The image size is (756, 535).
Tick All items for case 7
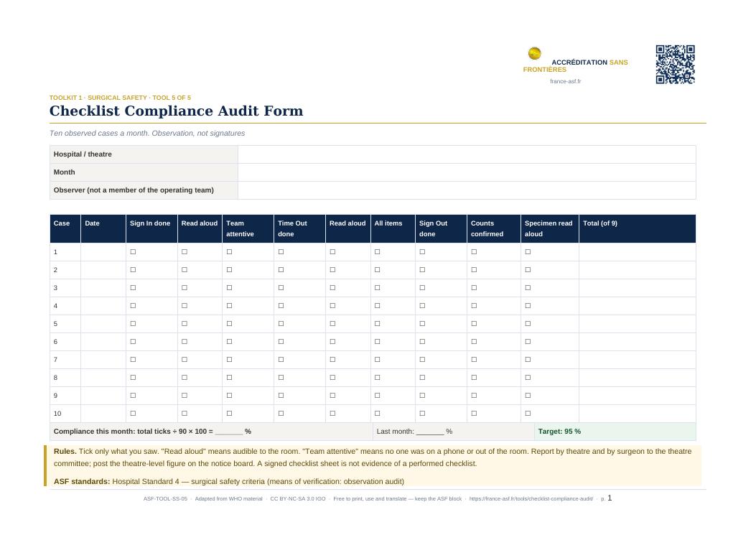pos(378,359)
